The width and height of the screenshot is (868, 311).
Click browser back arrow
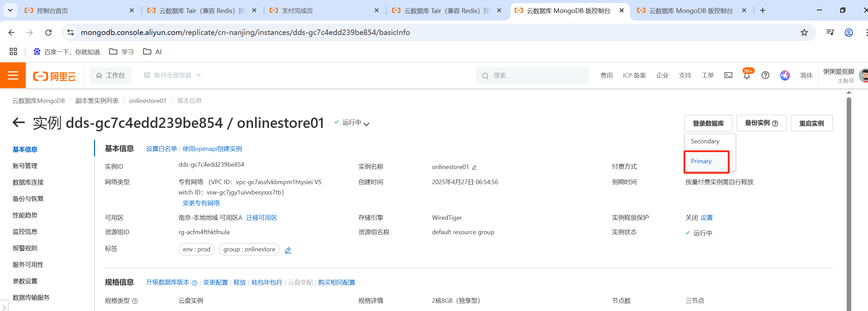point(11,32)
